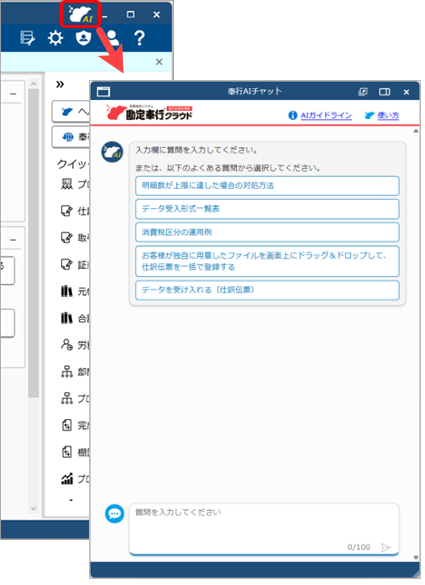Select 消費税区分の運用例 question
Screen dimensions: 425x585
[x=267, y=232]
